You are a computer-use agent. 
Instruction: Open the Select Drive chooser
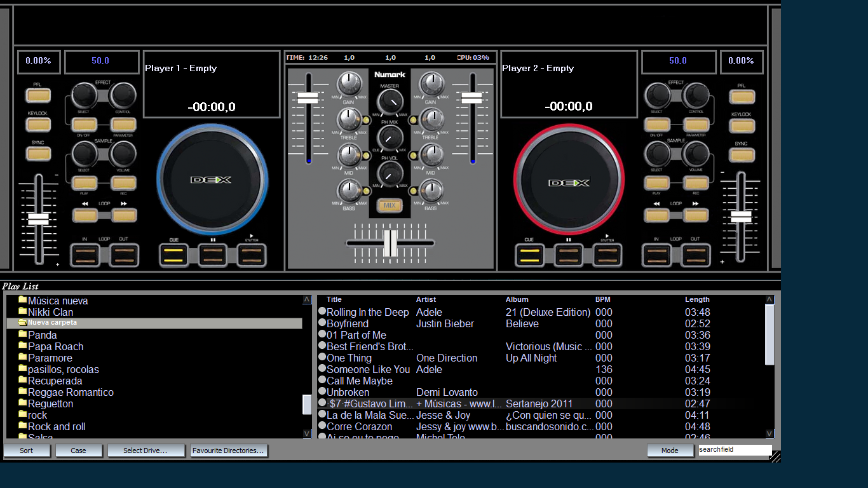click(x=146, y=450)
